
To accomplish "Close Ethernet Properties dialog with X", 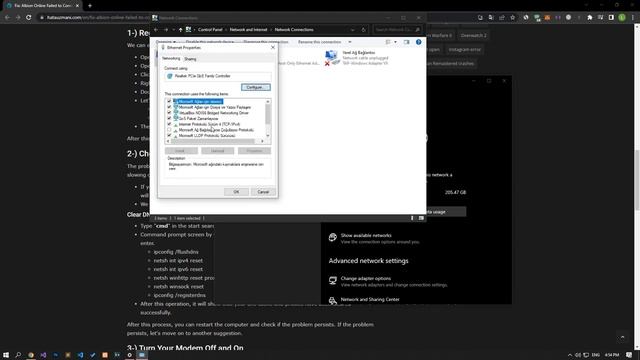I will coord(273,47).
